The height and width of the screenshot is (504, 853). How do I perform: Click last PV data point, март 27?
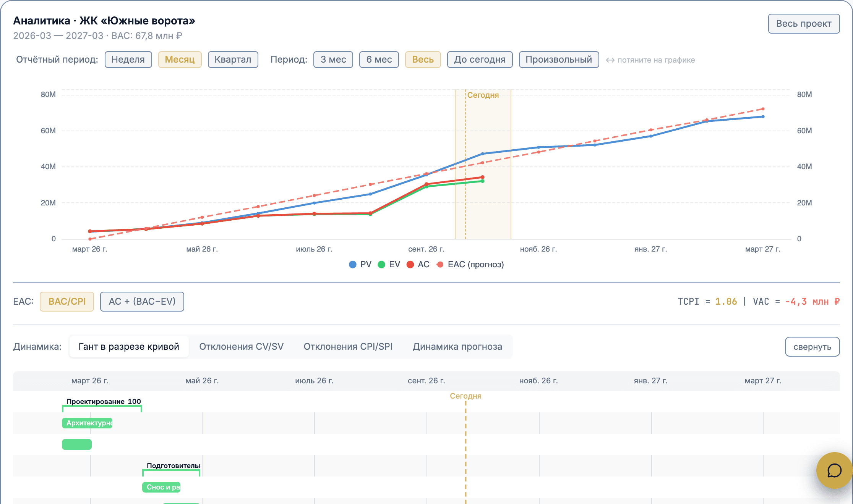click(763, 116)
